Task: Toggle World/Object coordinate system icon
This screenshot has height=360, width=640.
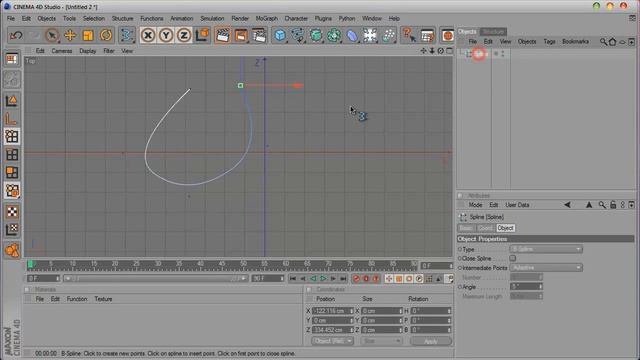Action: [202, 35]
